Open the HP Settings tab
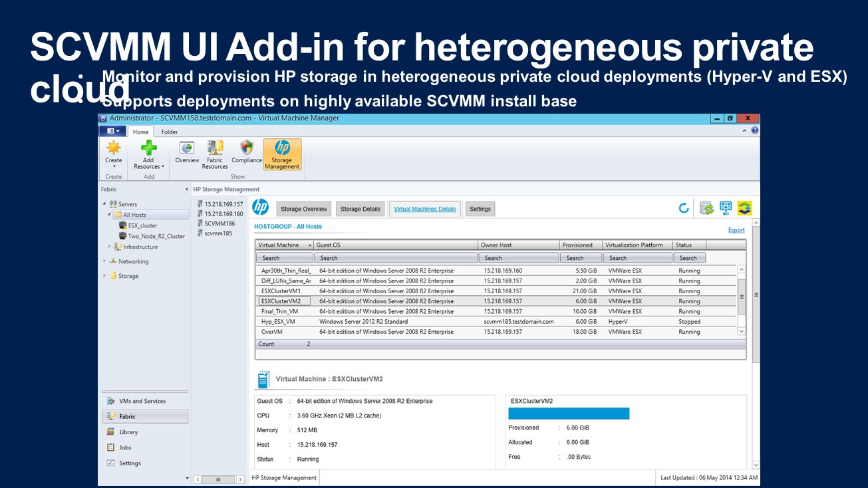 click(480, 209)
